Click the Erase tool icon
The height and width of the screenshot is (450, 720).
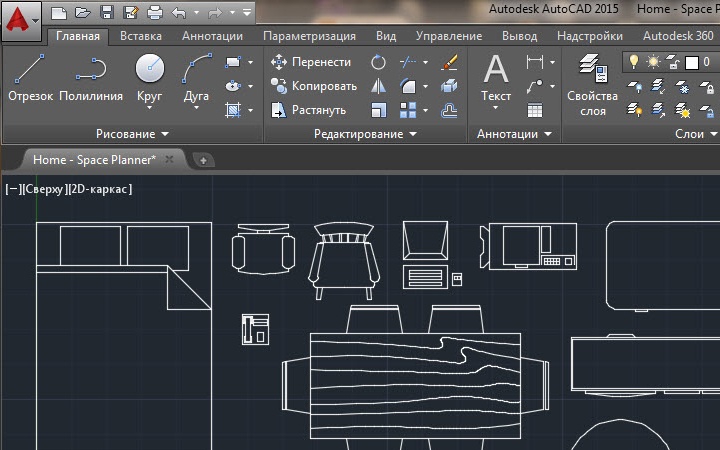click(x=449, y=62)
